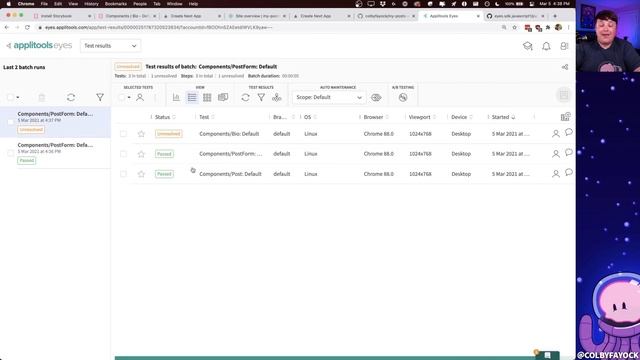The height and width of the screenshot is (360, 640).
Task: Filter batch list with sidebar funnel icon
Action: pos(100,97)
